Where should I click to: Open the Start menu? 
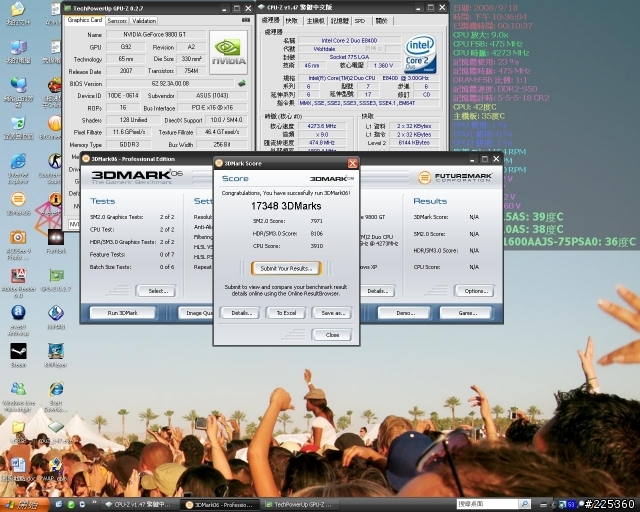[x=24, y=505]
